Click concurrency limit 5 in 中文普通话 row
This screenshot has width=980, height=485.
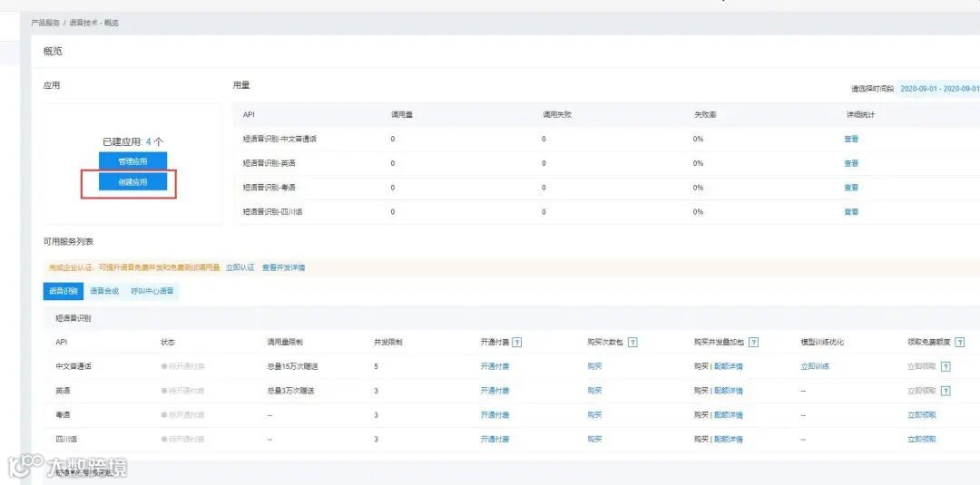(x=376, y=366)
